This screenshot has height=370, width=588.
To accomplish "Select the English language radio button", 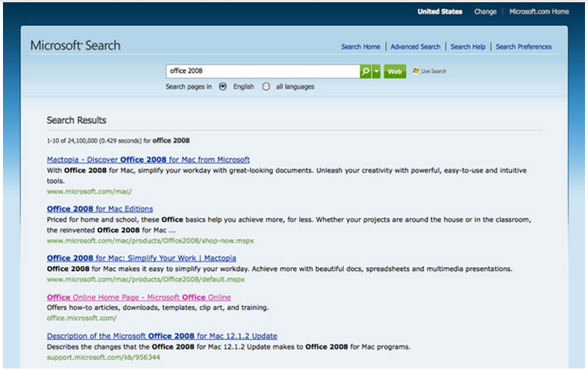I will (x=223, y=87).
